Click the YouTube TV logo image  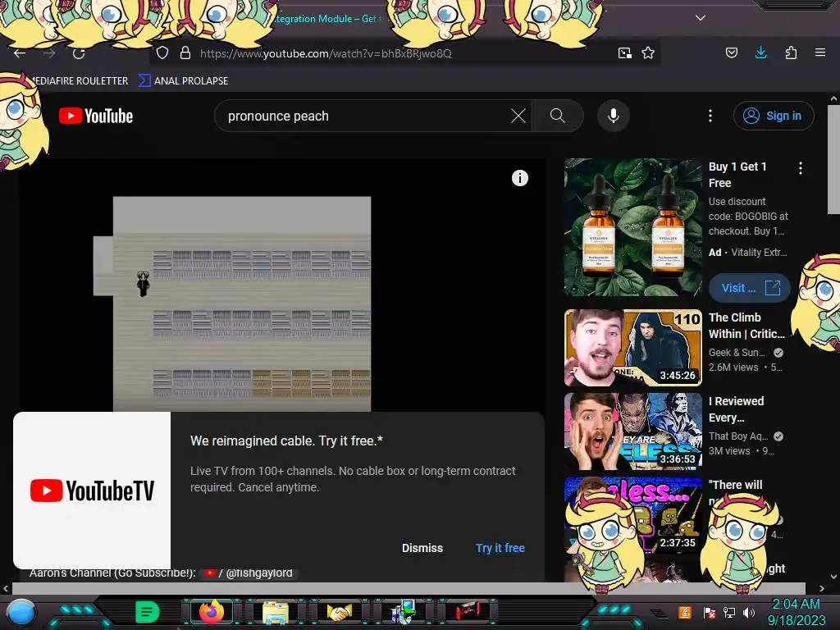[92, 491]
